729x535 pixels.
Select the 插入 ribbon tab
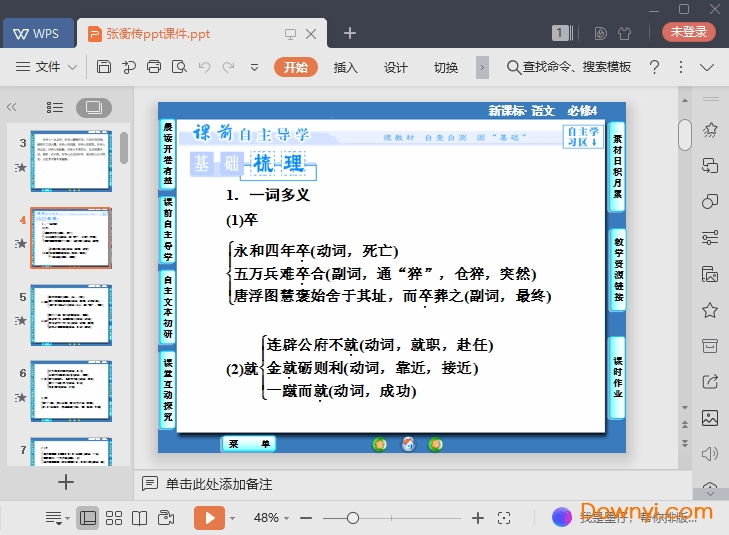[345, 67]
